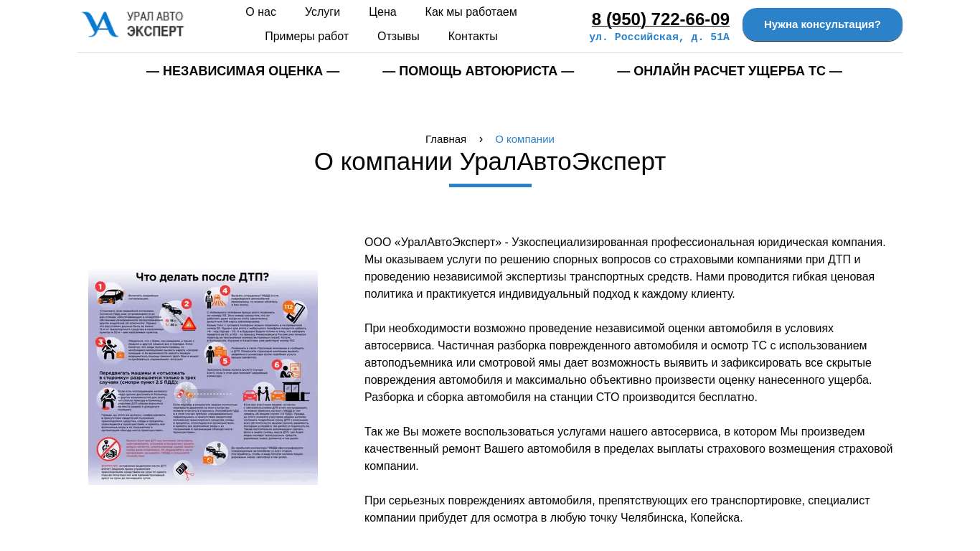Click the О компании breadcrumb item

pyautogui.click(x=524, y=139)
